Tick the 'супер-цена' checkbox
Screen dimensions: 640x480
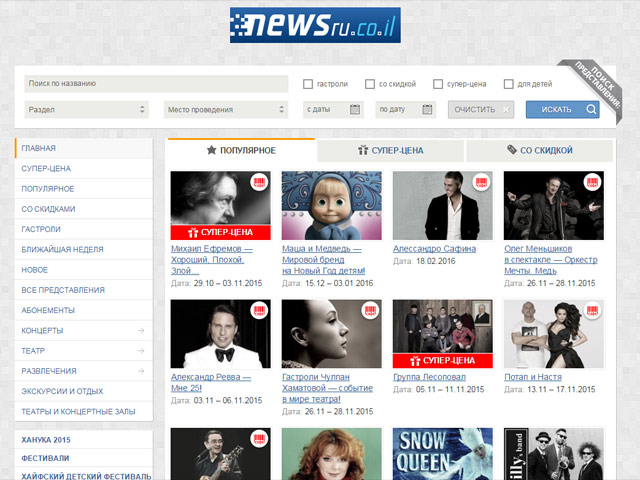pos(438,84)
